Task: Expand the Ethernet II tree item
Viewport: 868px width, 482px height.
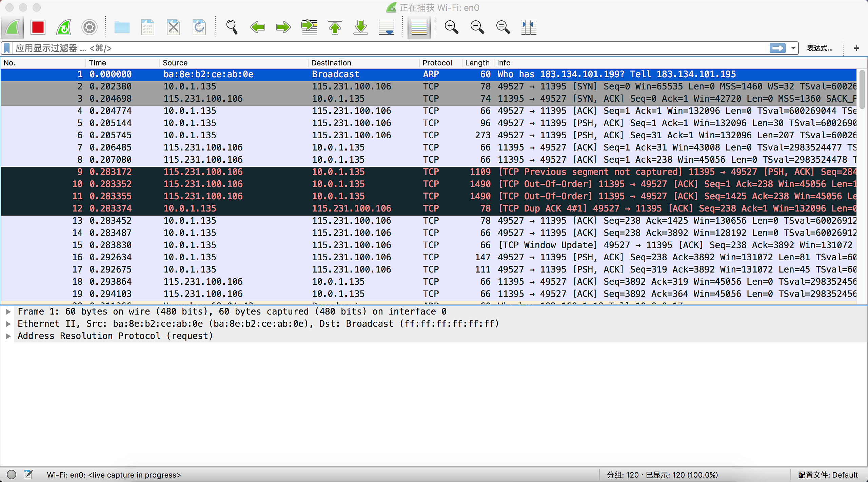Action: click(x=8, y=324)
